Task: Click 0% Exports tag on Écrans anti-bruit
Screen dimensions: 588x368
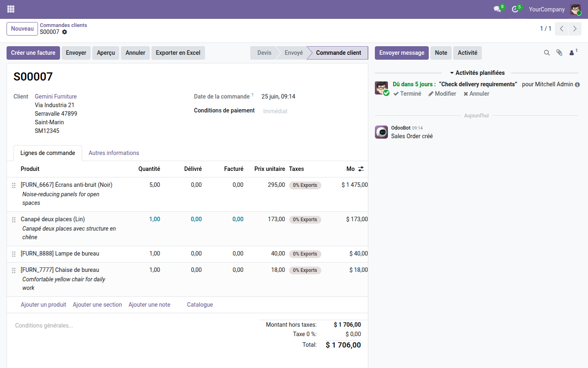Action: (305, 185)
